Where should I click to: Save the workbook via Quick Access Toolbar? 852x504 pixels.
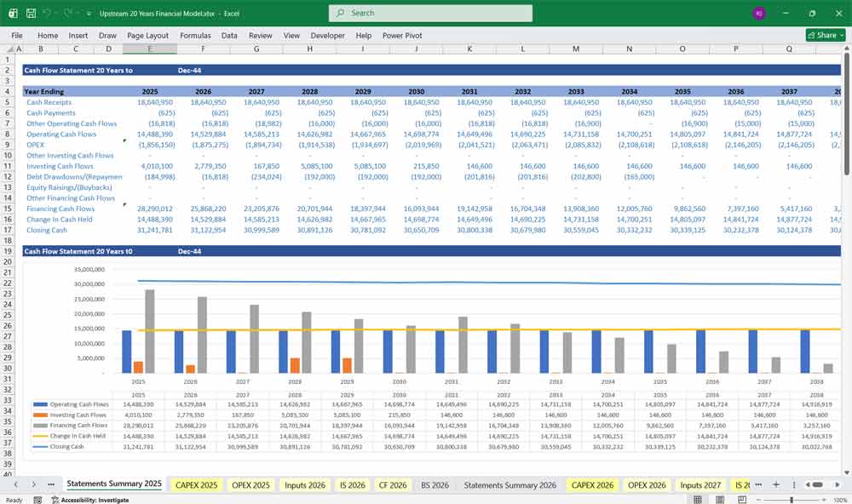31,12
